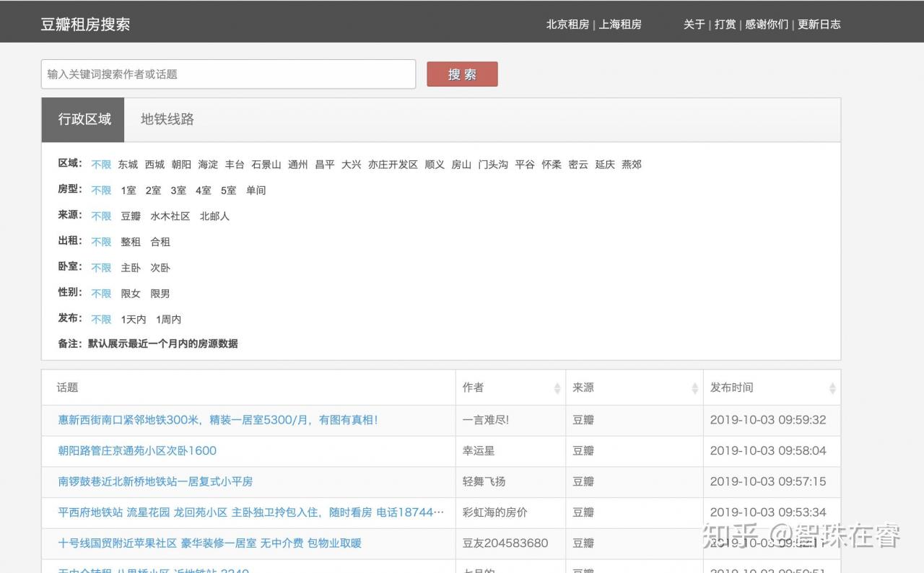Open the 惠新西街南口紧邻地铁300米 listing

coord(218,420)
